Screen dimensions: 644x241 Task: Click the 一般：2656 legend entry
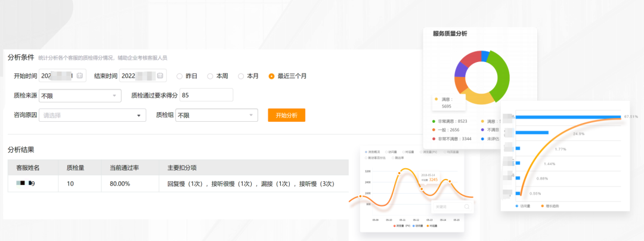tap(446, 130)
